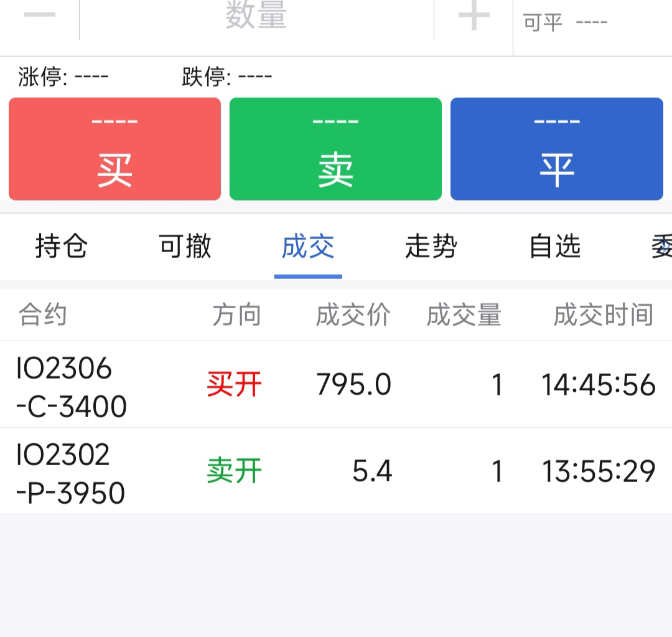672x637 pixels.
Task: Tap the plus quantity stepper
Action: [x=474, y=16]
